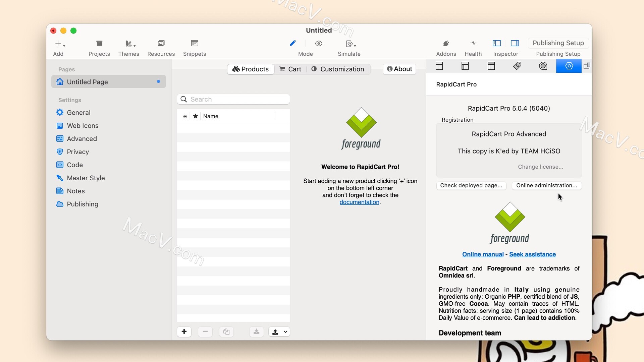Image resolution: width=644 pixels, height=362 pixels.
Task: Switch to Edit mode pencil icon
Action: click(x=293, y=43)
